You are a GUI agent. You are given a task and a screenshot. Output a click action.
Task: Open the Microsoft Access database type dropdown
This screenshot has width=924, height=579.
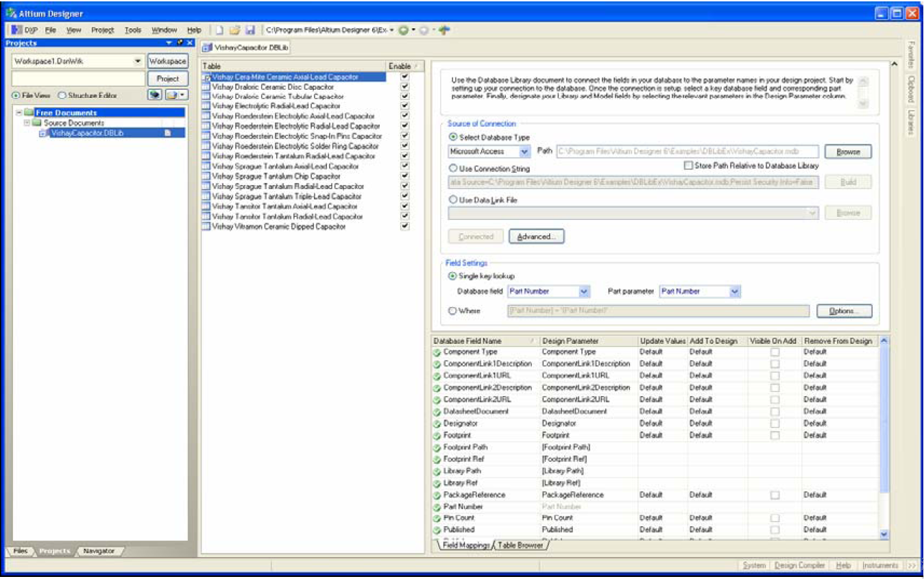524,151
